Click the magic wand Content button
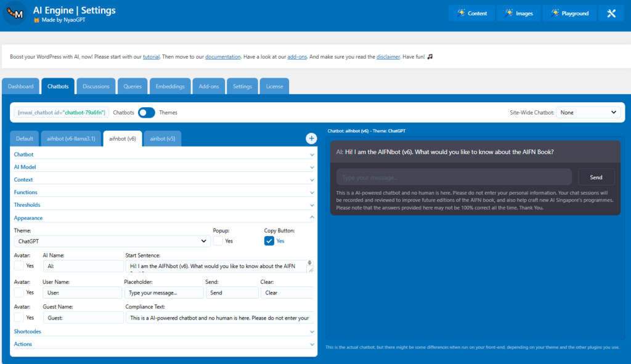The image size is (631, 364). click(x=471, y=13)
